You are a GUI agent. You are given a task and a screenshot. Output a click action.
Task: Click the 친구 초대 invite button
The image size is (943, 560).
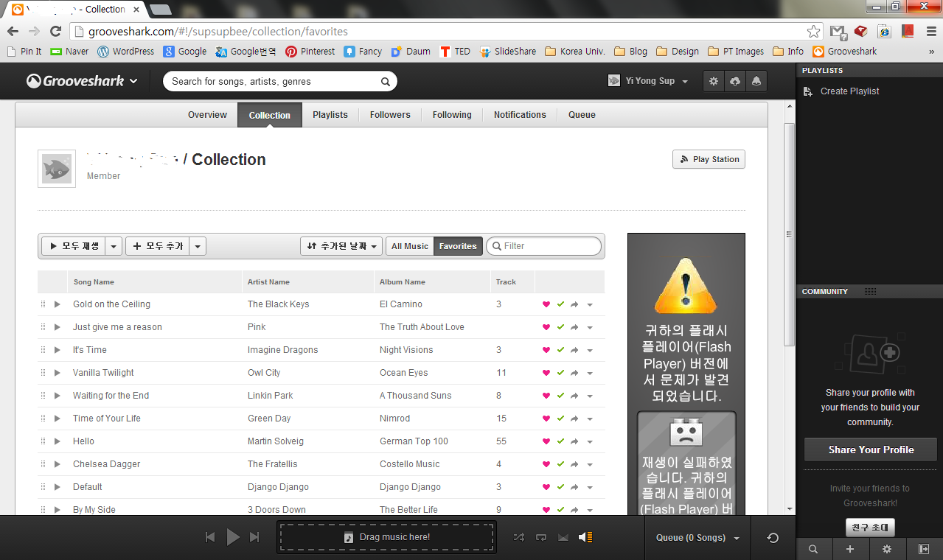(x=870, y=527)
